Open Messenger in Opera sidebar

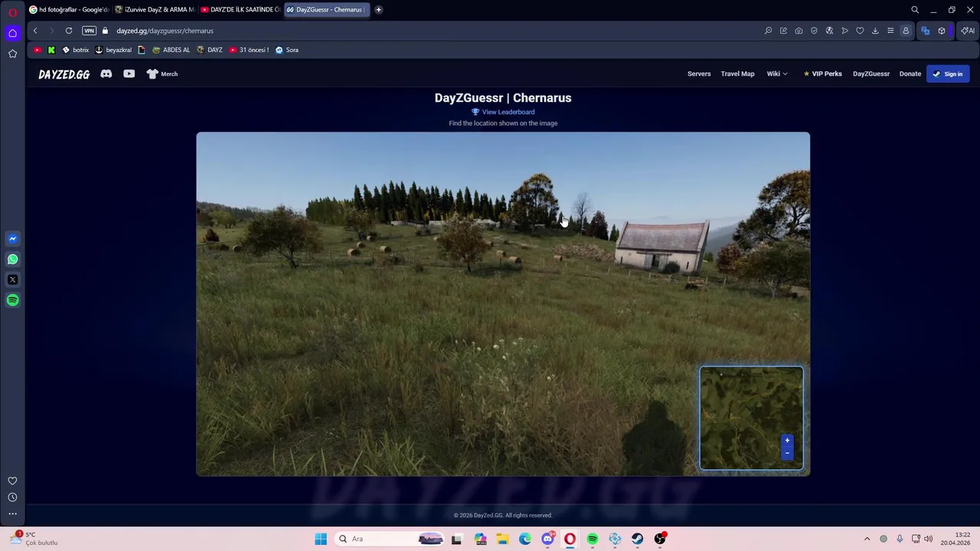click(12, 239)
